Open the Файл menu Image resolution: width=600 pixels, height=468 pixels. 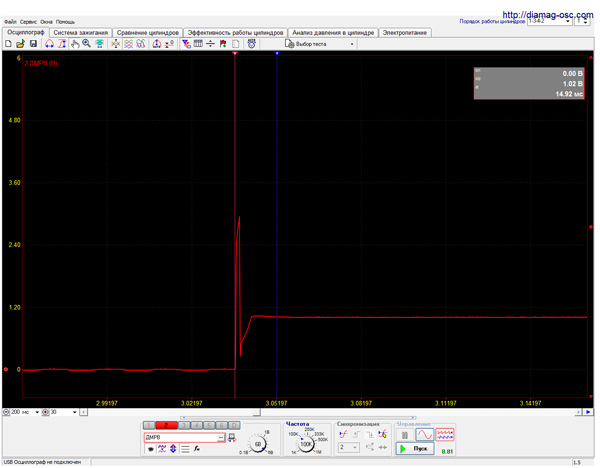[10, 22]
